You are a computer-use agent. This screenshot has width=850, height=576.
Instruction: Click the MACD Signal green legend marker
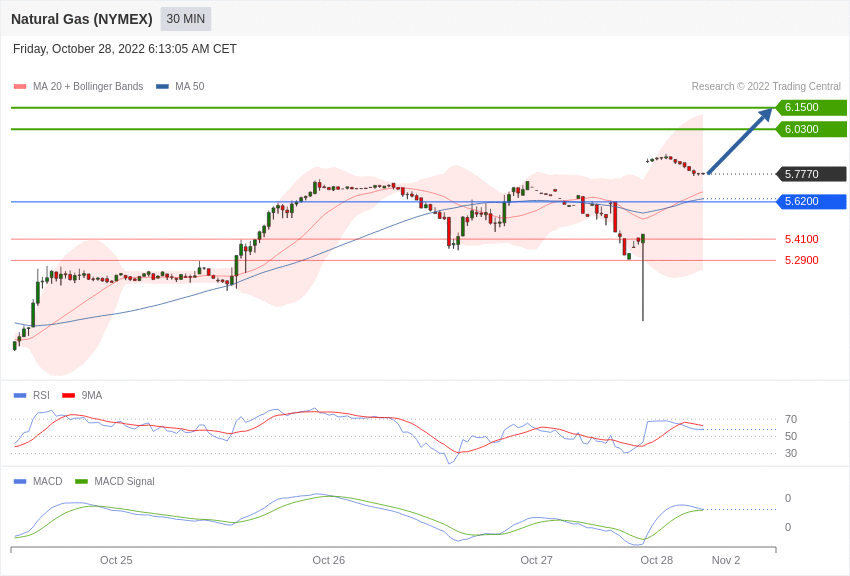point(81,482)
